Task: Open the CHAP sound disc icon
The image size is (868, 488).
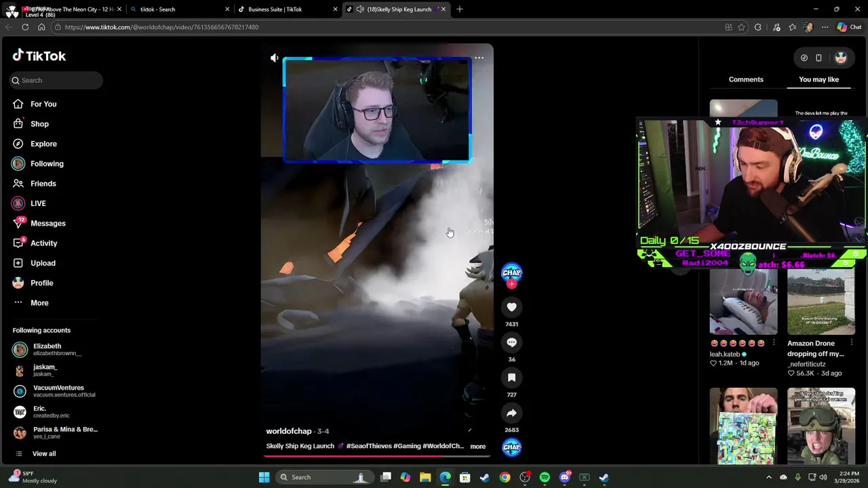Action: pyautogui.click(x=511, y=447)
